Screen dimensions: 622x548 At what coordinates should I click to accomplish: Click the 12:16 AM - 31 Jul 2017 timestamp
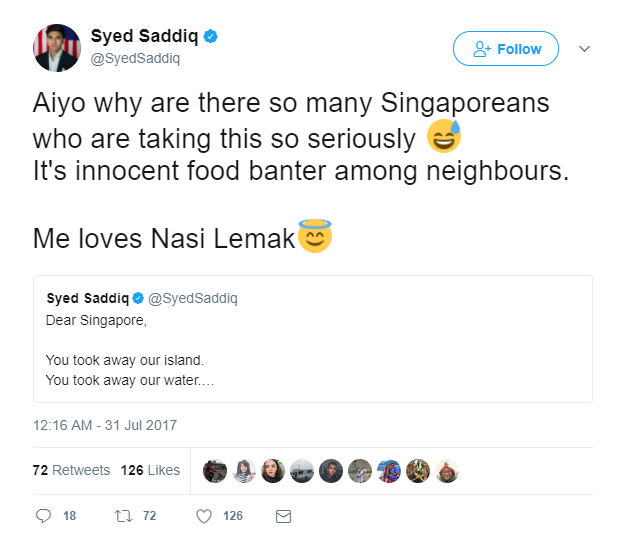tap(105, 425)
